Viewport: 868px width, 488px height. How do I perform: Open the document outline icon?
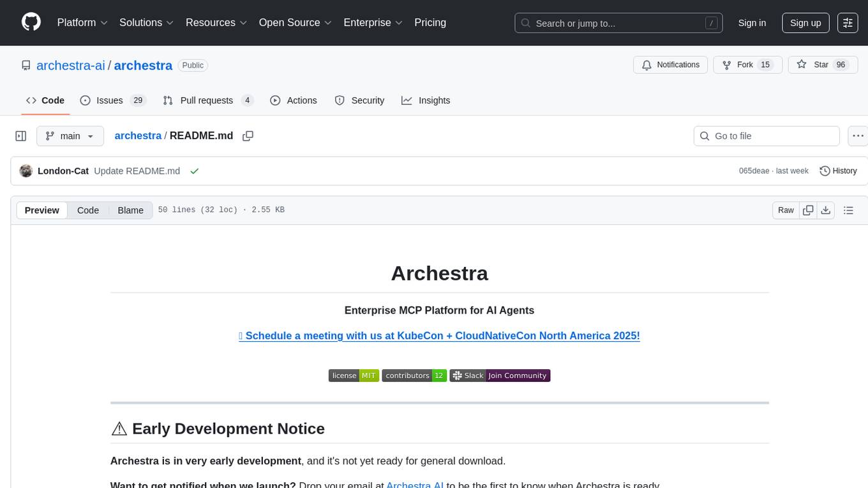[x=848, y=210]
